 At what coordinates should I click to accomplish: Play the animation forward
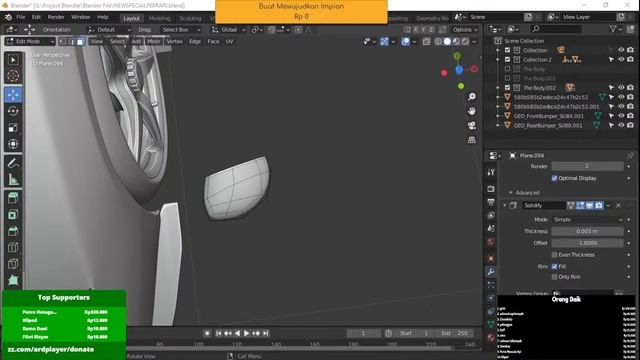point(247,333)
